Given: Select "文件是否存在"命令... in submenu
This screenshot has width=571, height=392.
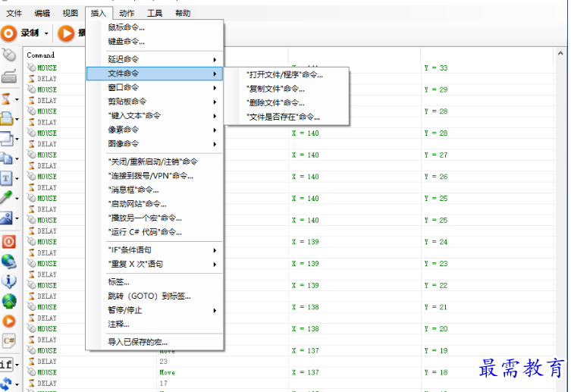Looking at the screenshot, I should coord(287,118).
